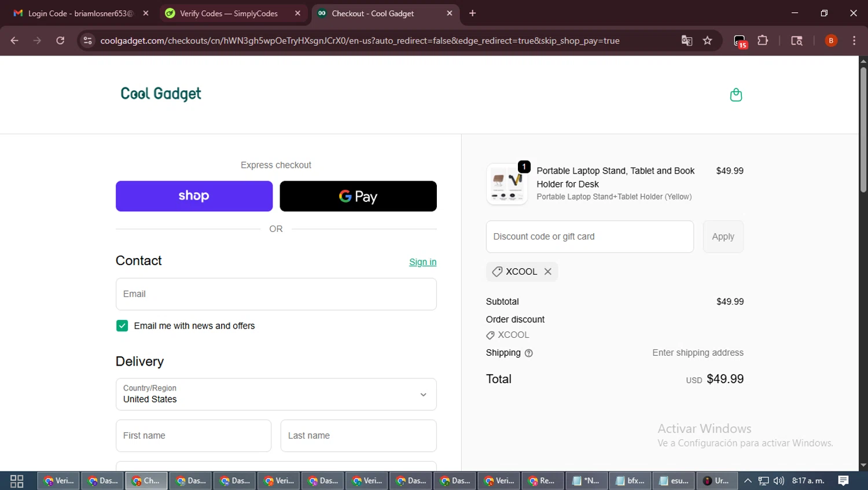868x490 pixels.
Task: Focus the Email input field
Action: pos(276,294)
